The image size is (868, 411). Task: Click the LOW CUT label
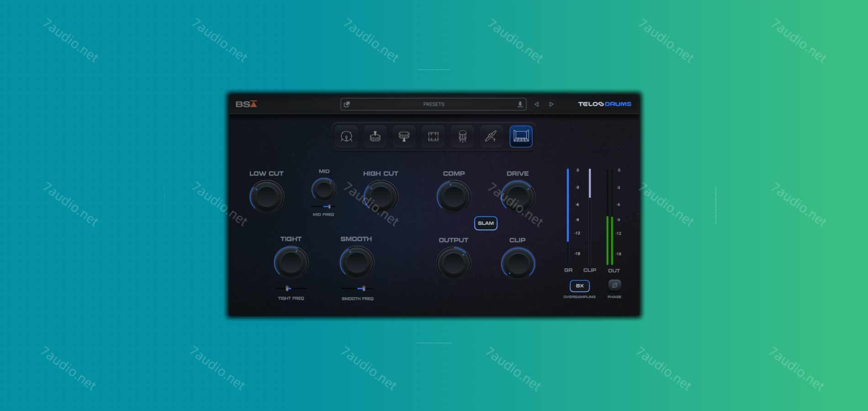coord(266,174)
